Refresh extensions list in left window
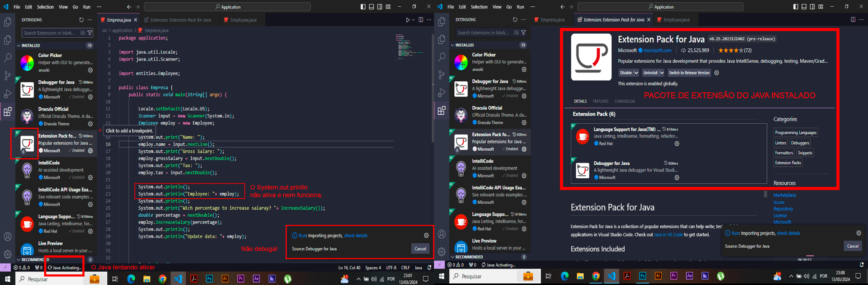868x285 pixels. coord(81,20)
